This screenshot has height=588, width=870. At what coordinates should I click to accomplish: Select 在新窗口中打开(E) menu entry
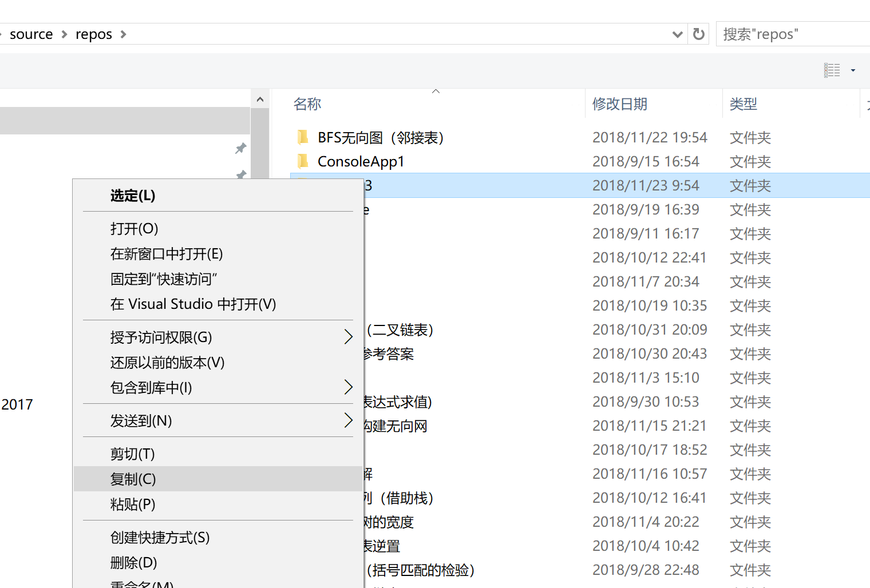click(x=217, y=254)
